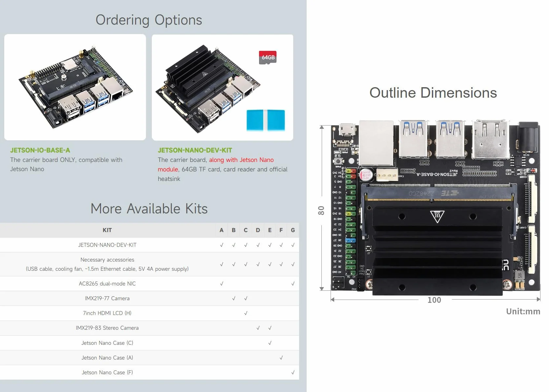This screenshot has height=392, width=549.
Task: Click the 'Jetson Nano Case (C)' row label
Action: [107, 343]
